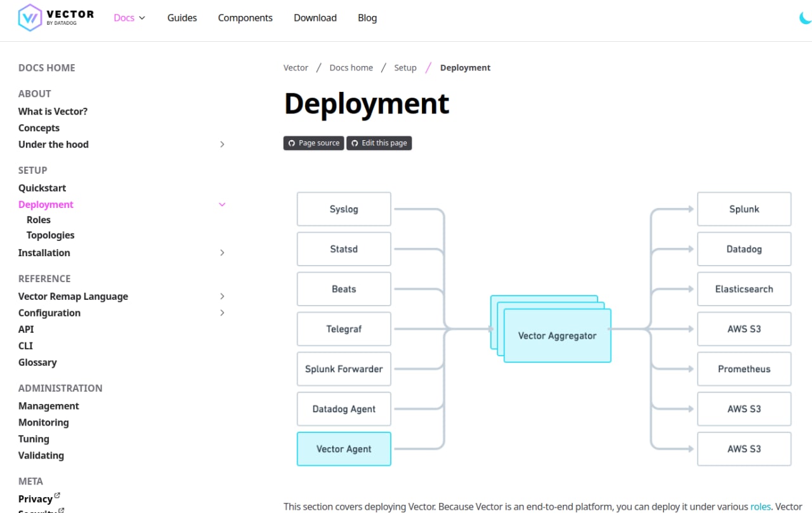Select Tuning in the sidebar
Image resolution: width=812 pixels, height=513 pixels.
point(34,439)
